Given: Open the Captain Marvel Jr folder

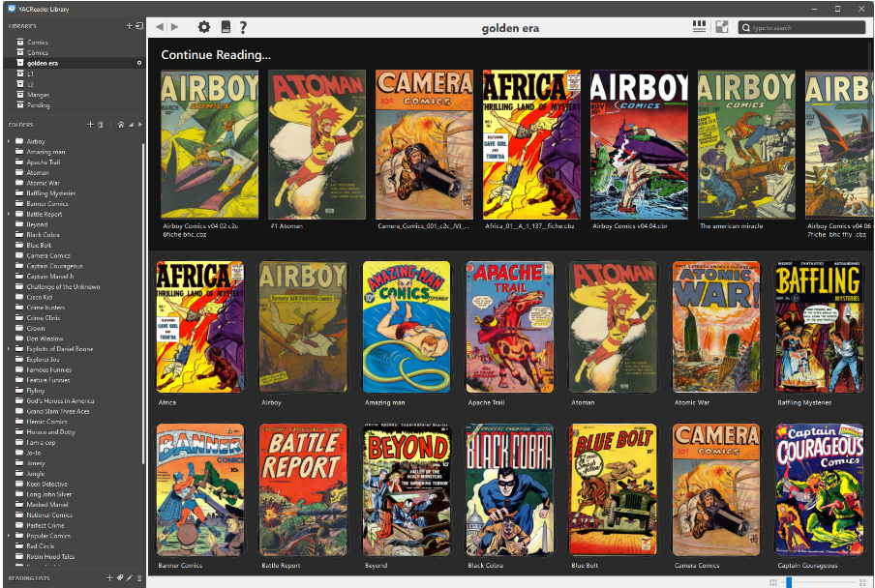Looking at the screenshot, I should 49,277.
